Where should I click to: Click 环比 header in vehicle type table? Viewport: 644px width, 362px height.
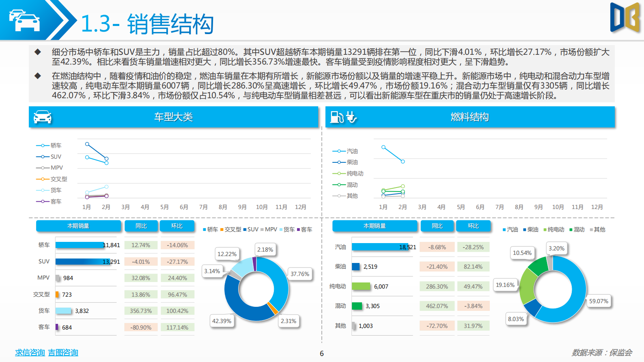click(x=177, y=226)
